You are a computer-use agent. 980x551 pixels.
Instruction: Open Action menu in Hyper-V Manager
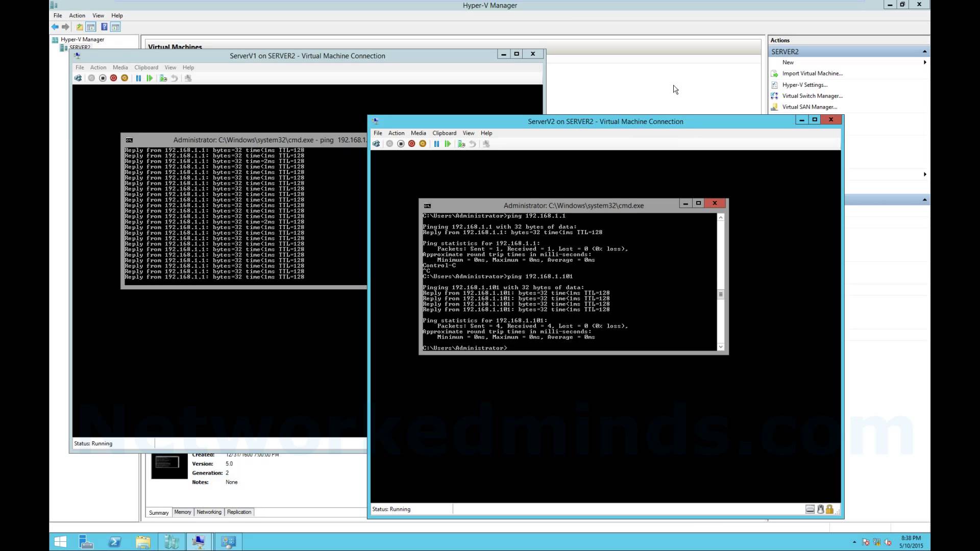77,15
